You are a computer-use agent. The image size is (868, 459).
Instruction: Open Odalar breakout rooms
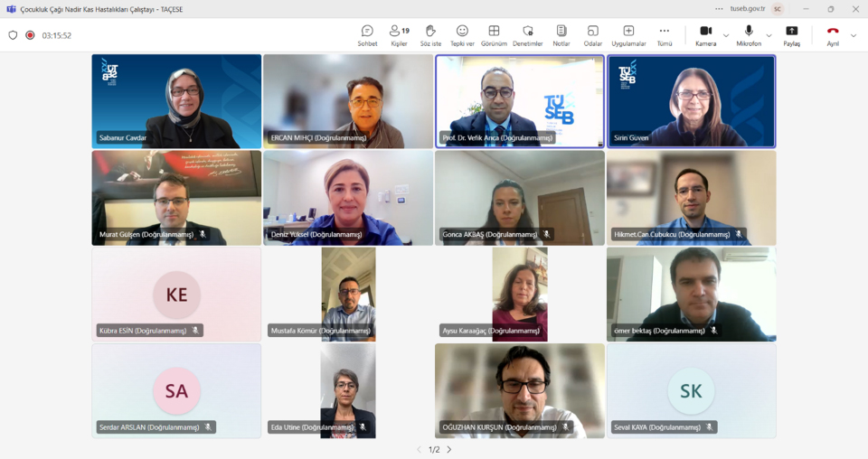(592, 35)
